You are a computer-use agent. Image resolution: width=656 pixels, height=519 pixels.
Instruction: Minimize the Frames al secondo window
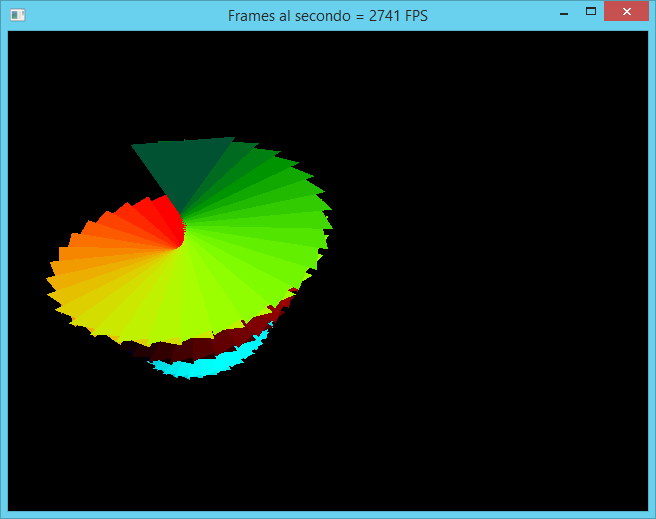(x=564, y=13)
